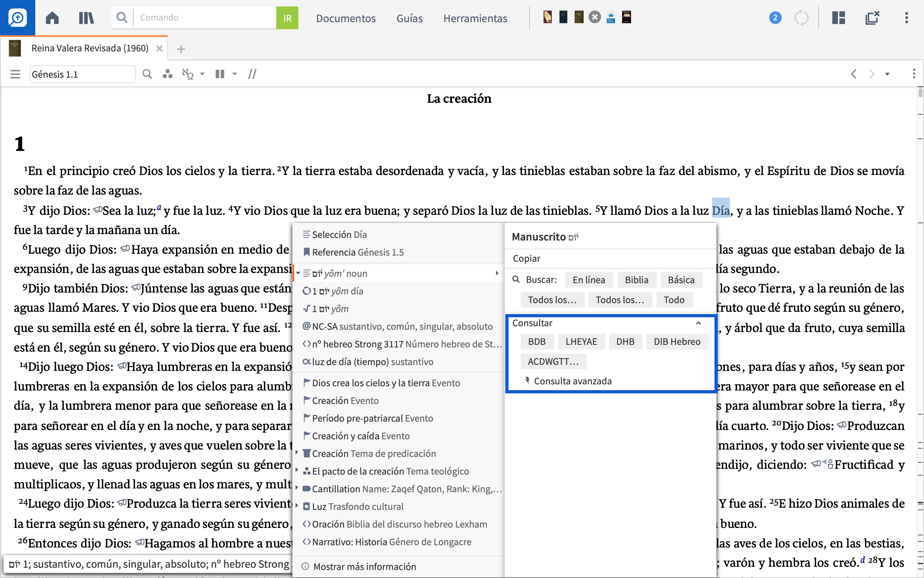
Task: Expand Creación Tema de predicación row
Action: pos(297,453)
